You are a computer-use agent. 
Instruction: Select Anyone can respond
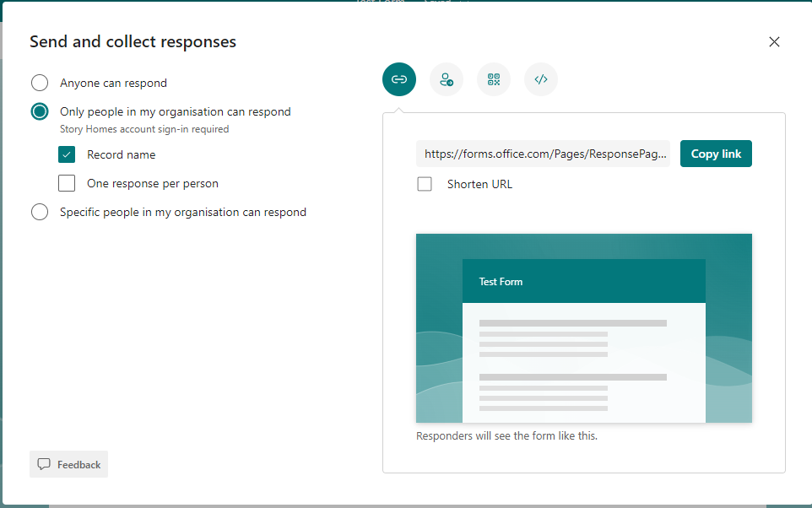[x=40, y=83]
